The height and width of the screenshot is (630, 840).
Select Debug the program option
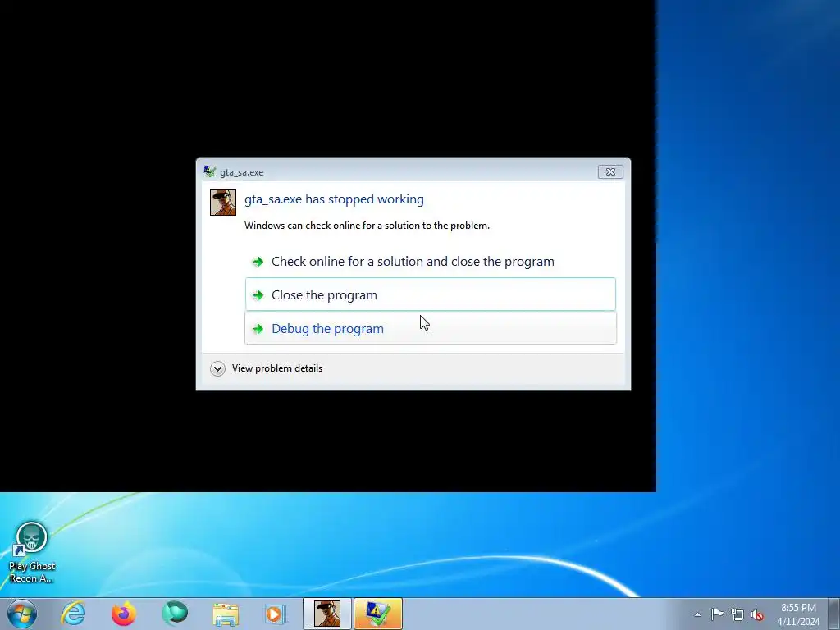[x=430, y=328]
